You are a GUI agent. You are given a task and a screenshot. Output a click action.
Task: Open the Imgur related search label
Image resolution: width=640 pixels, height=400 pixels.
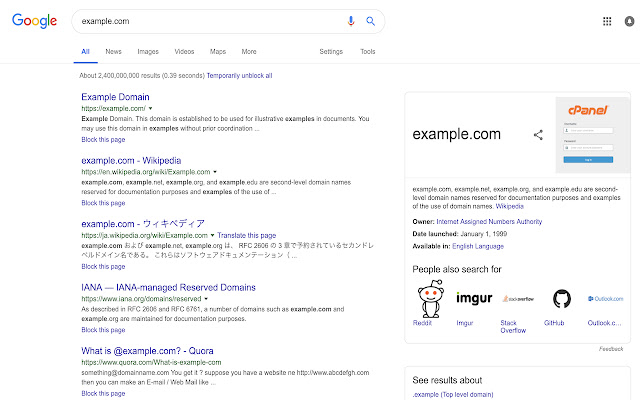click(x=464, y=323)
